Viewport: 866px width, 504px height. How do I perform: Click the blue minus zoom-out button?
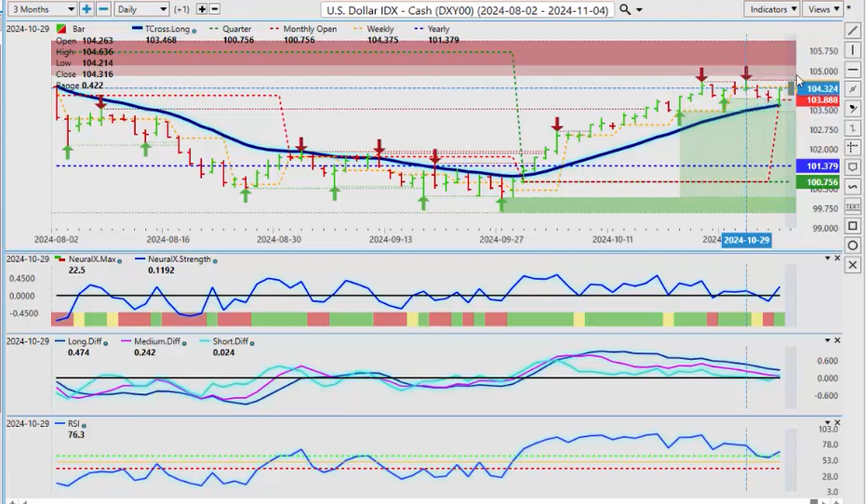point(103,9)
